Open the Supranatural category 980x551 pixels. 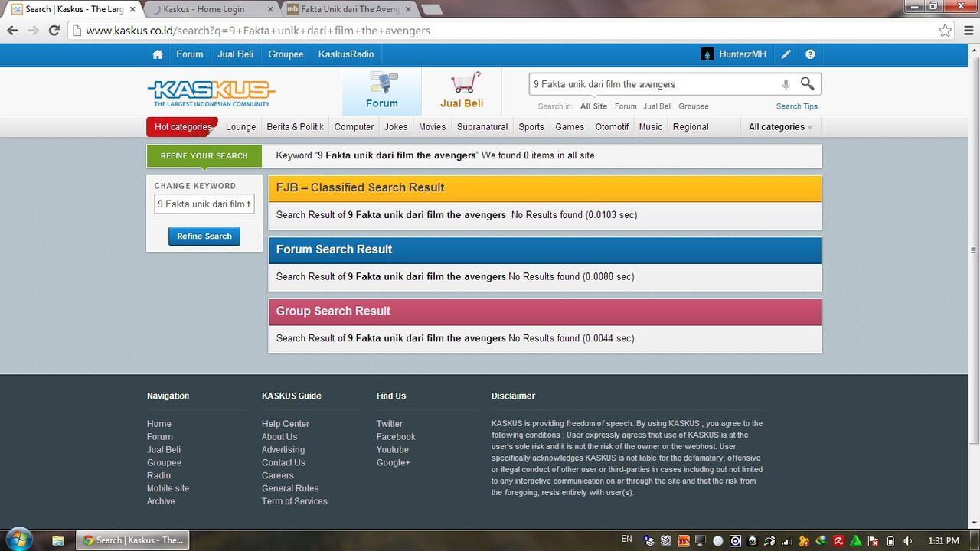click(482, 127)
